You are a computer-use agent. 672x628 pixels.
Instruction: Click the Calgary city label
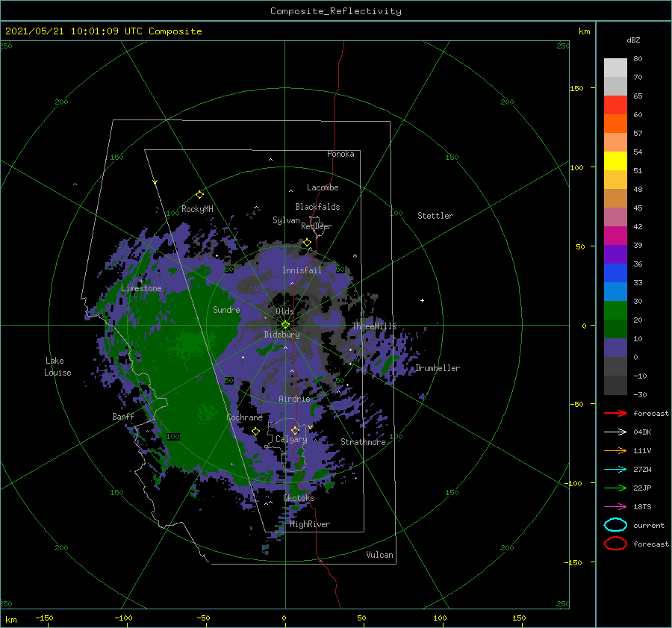pos(291,439)
